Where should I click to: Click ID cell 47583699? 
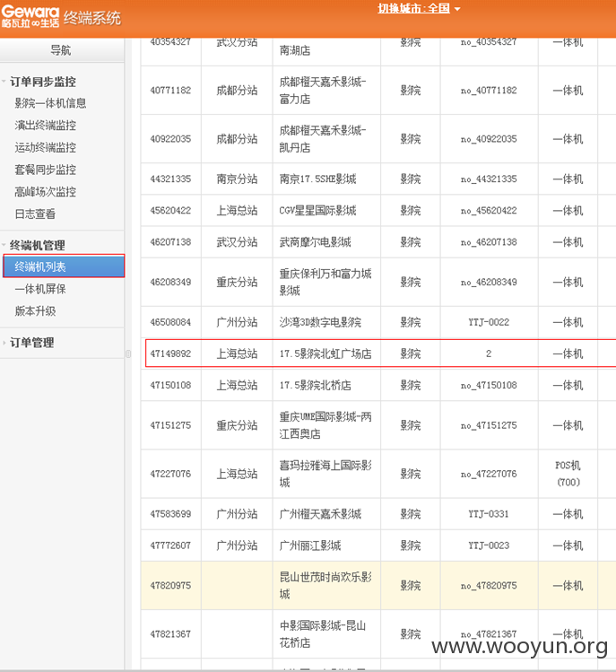[170, 514]
